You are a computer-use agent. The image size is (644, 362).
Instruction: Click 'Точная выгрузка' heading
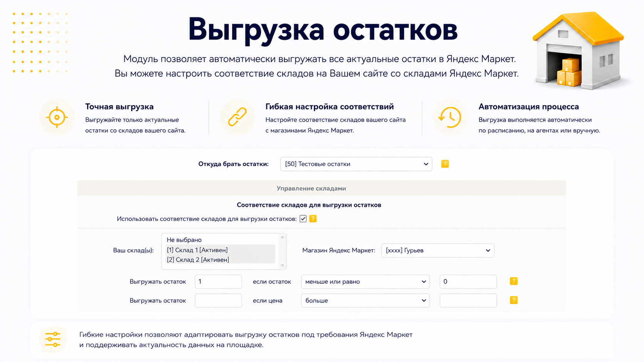click(119, 107)
